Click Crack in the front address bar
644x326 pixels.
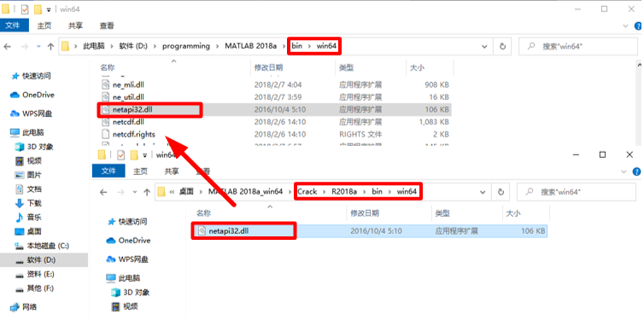(307, 191)
